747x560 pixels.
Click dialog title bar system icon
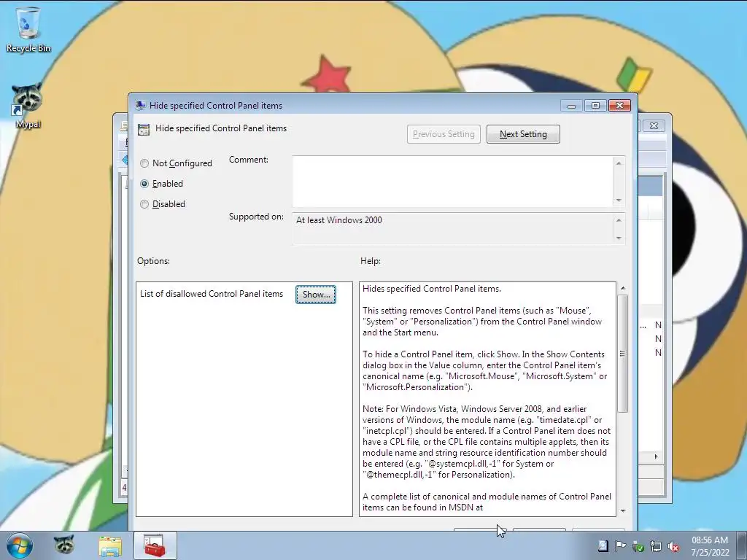(x=141, y=105)
